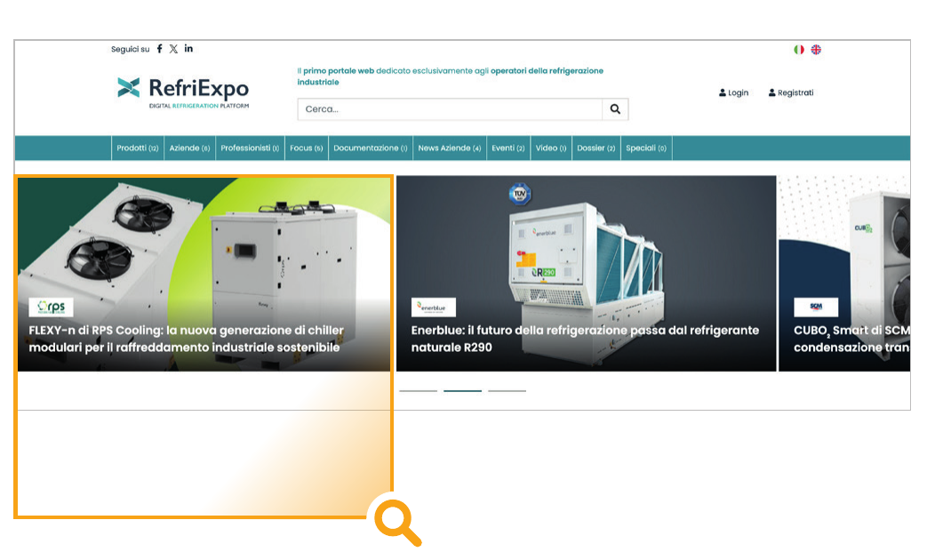Open the Aziende (6) menu

[189, 148]
